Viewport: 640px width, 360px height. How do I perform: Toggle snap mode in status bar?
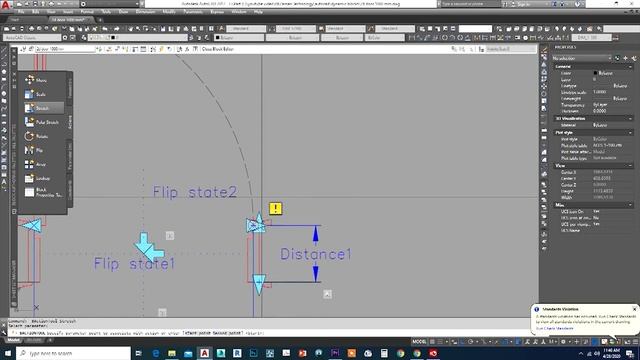click(440, 342)
